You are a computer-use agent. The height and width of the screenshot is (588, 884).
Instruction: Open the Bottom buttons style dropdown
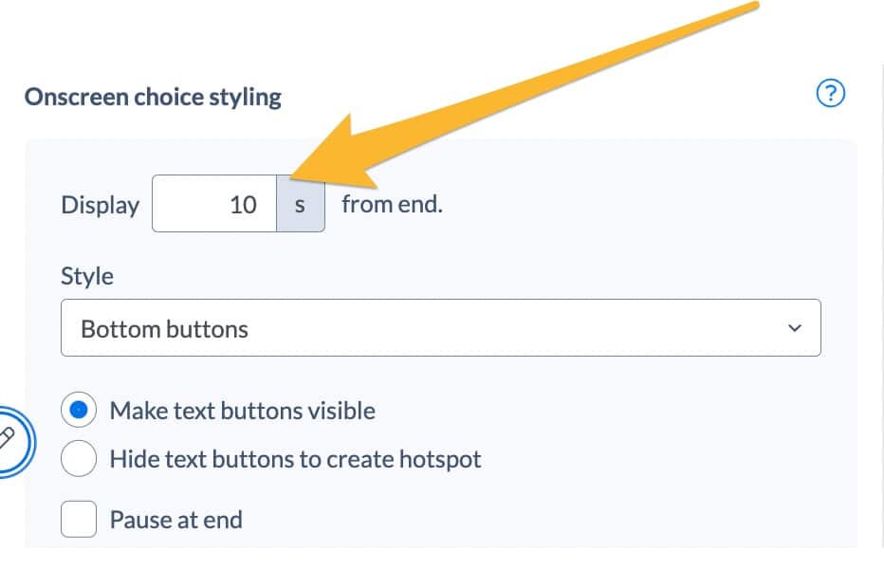tap(441, 327)
